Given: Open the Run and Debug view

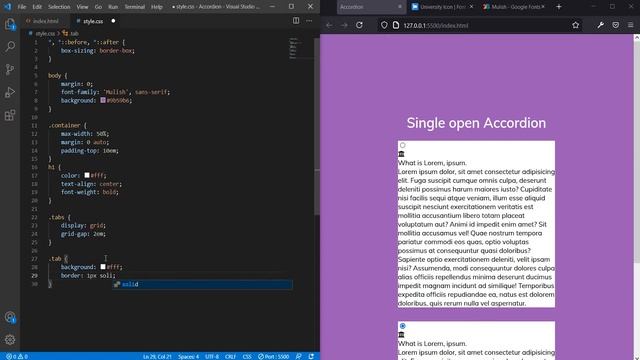Looking at the screenshot, I should coord(10,92).
